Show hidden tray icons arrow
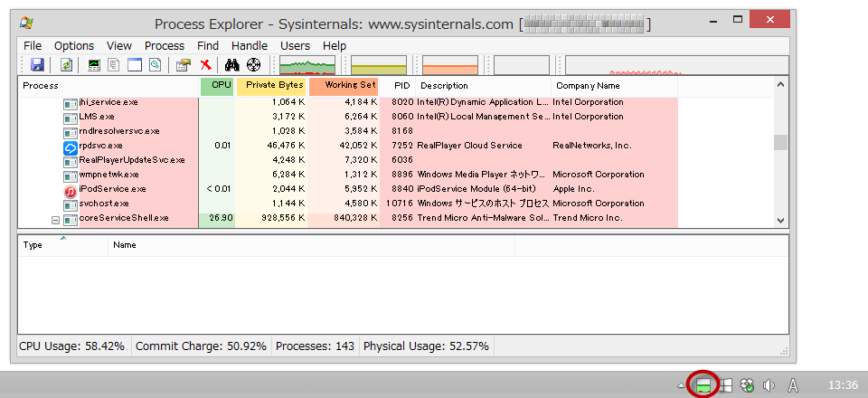 (681, 385)
